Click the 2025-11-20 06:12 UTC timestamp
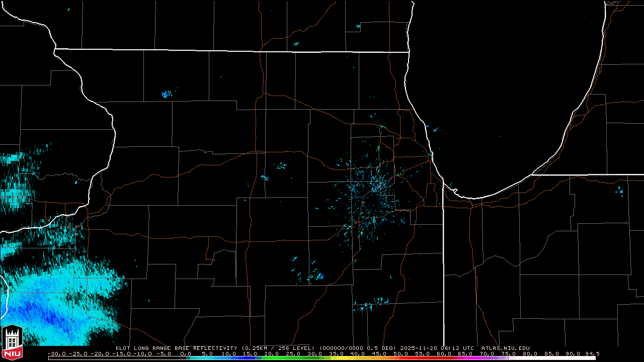The width and height of the screenshot is (644, 362). click(x=444, y=348)
